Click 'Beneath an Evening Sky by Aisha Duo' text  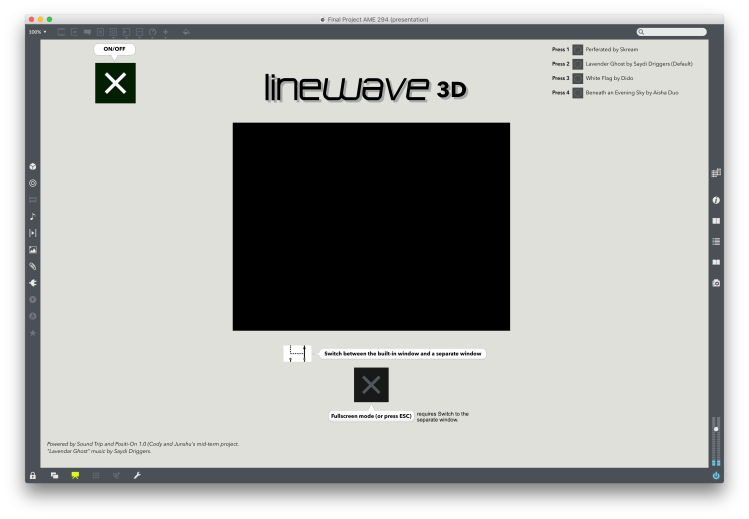click(x=631, y=93)
